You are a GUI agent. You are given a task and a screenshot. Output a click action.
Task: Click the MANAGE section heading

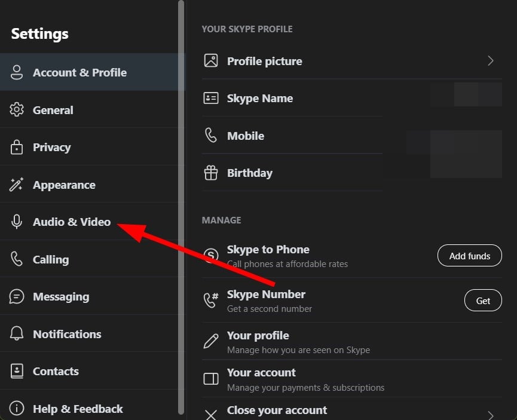221,220
